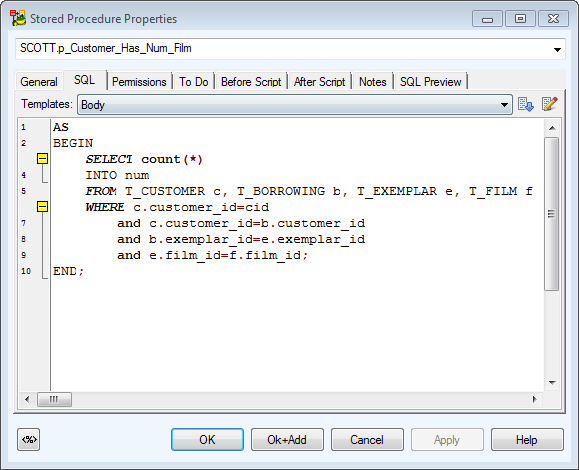Click the horizontal scrollbar left arrow
Screen dimensions: 579x470
pyautogui.click(x=27, y=399)
